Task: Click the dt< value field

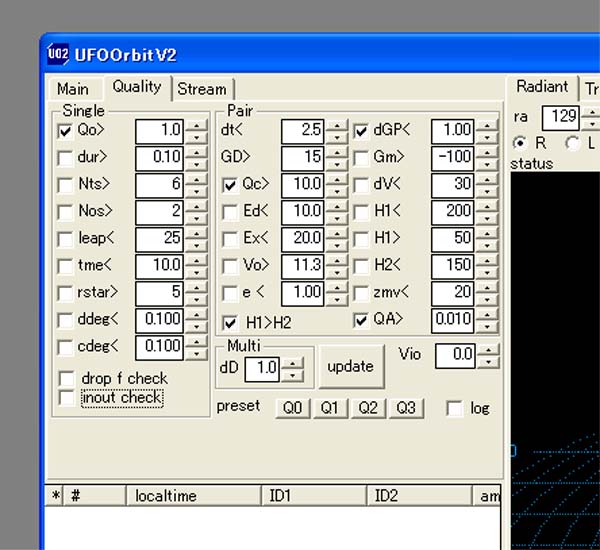Action: click(x=302, y=131)
